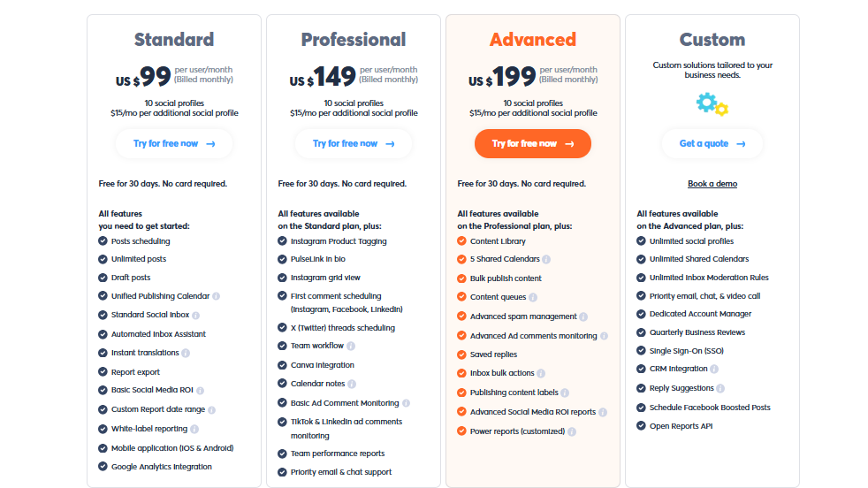Click info icon beside Advanced spam management
This screenshot has height=488, width=868.
pyautogui.click(x=583, y=316)
